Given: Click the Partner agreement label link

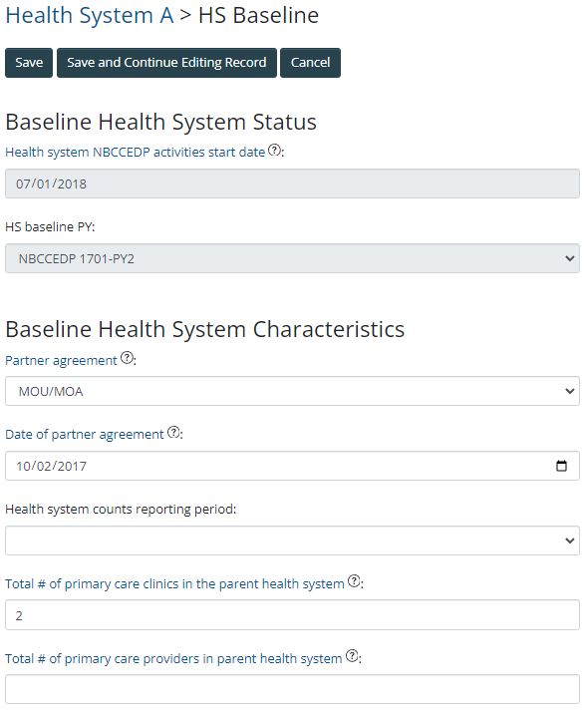Looking at the screenshot, I should [x=61, y=360].
